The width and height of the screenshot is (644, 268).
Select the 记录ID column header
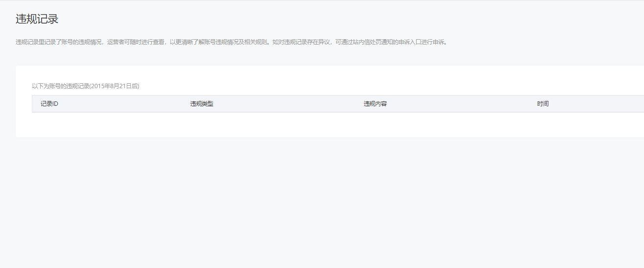tap(49, 104)
